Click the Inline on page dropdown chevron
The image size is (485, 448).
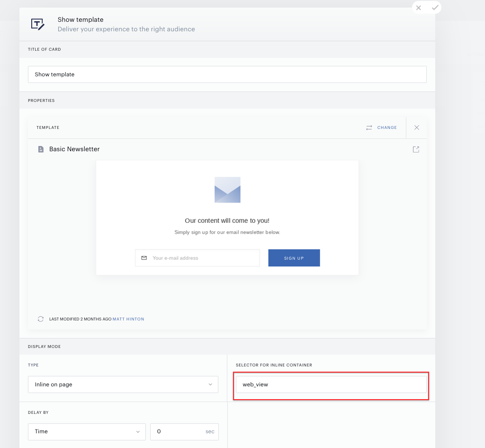point(210,384)
